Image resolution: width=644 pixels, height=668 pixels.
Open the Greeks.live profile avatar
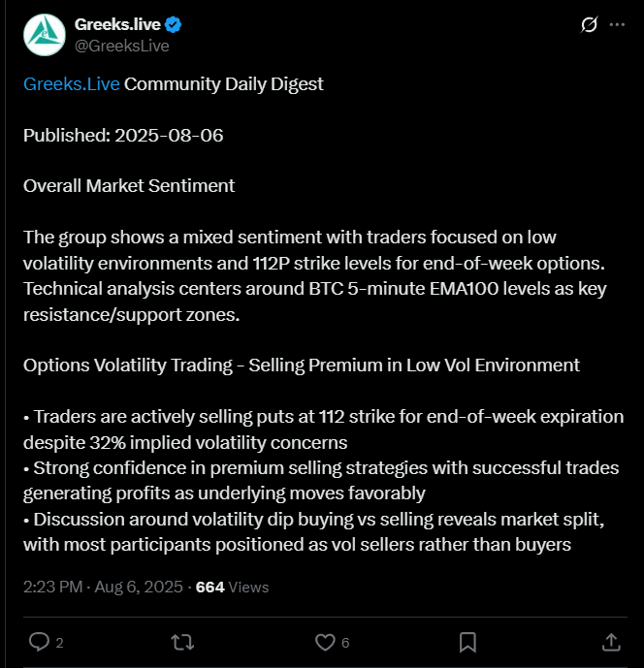click(45, 35)
